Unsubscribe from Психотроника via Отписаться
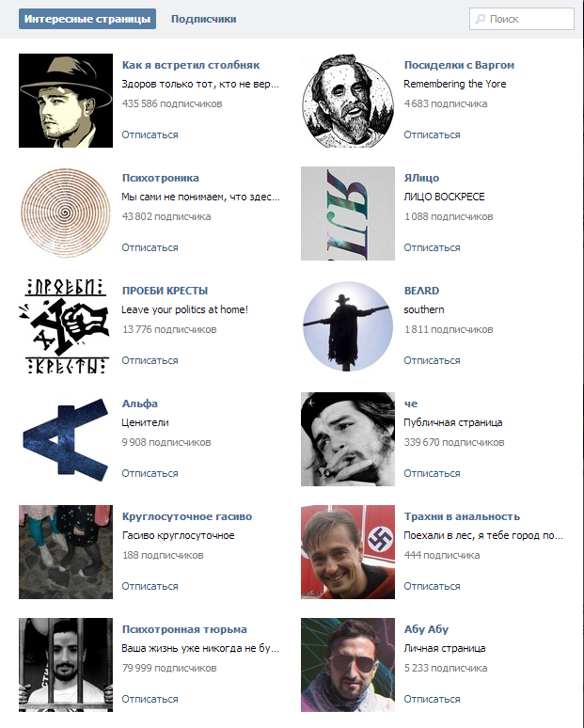The height and width of the screenshot is (728, 584). pyautogui.click(x=150, y=247)
